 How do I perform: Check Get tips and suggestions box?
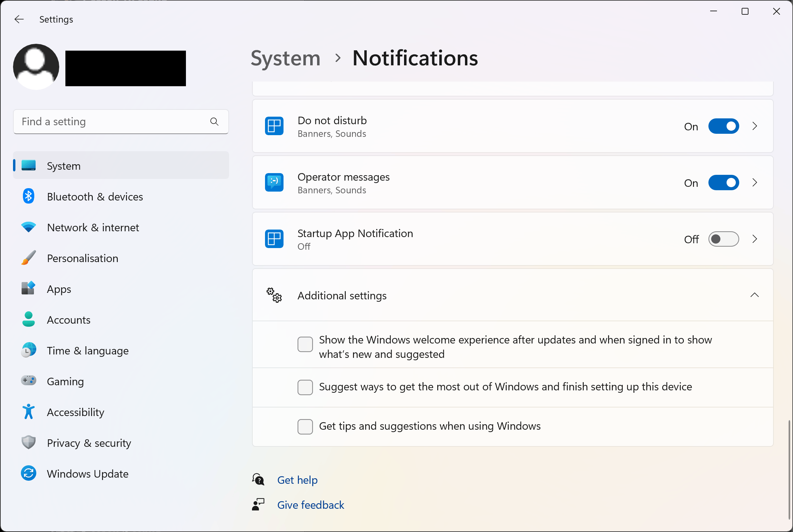click(305, 427)
